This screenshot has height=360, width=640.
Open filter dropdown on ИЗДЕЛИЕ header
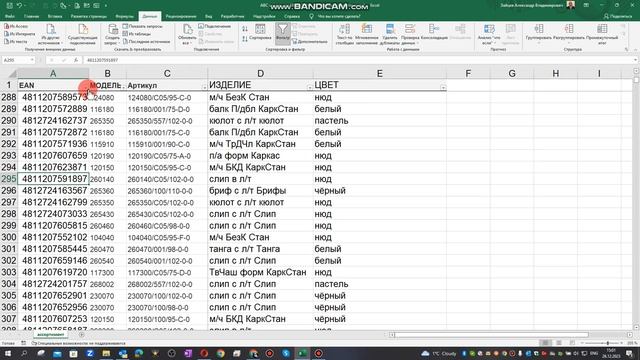310,87
